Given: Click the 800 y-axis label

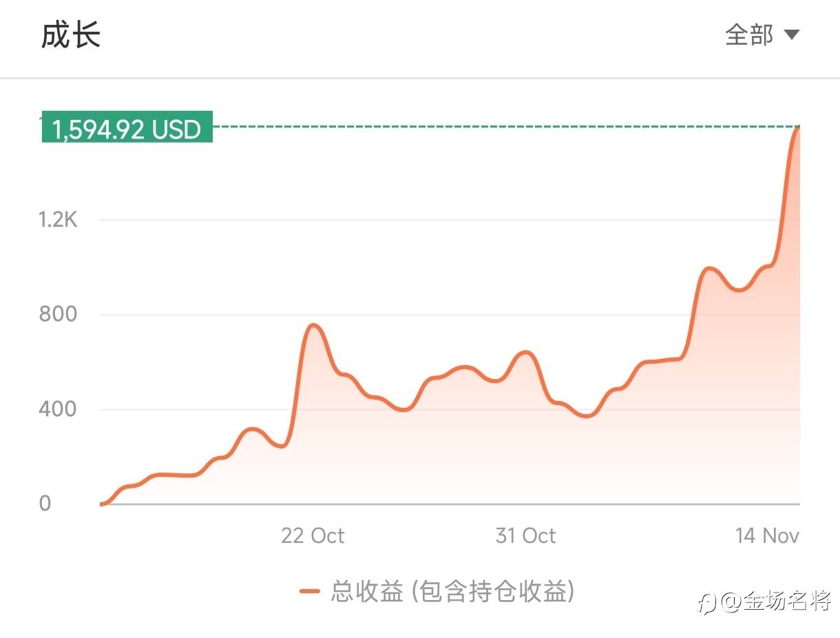Looking at the screenshot, I should click(x=58, y=315).
